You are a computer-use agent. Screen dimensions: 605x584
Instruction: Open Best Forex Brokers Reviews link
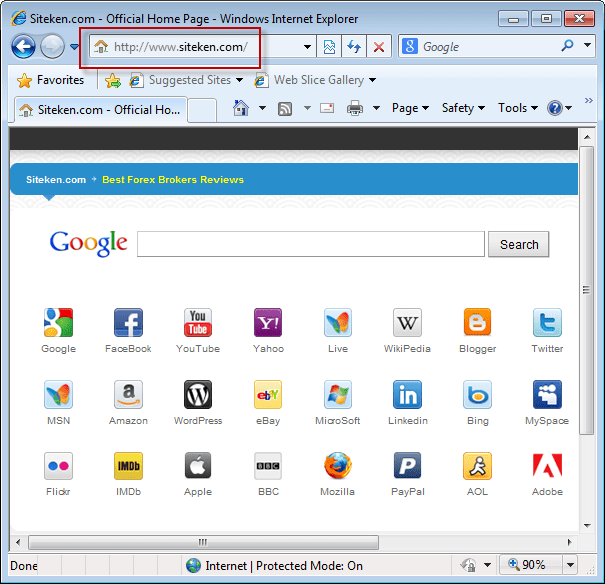click(x=173, y=180)
